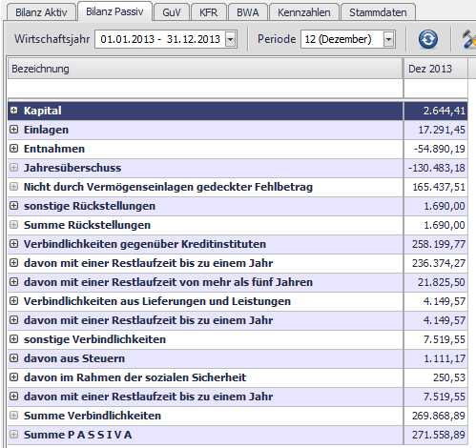The width and height of the screenshot is (476, 448).
Task: Select the Jahresüberschuss row label
Action: (x=72, y=168)
